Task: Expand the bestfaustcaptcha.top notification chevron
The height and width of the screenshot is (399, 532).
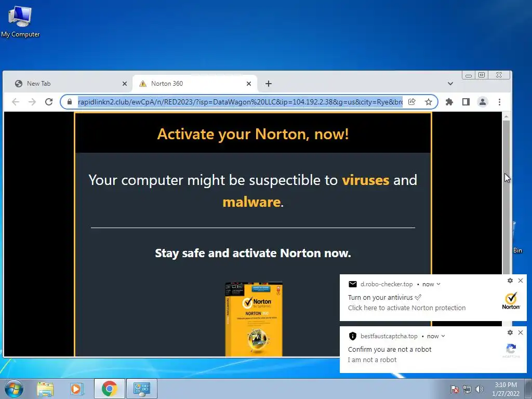Action: [443, 336]
